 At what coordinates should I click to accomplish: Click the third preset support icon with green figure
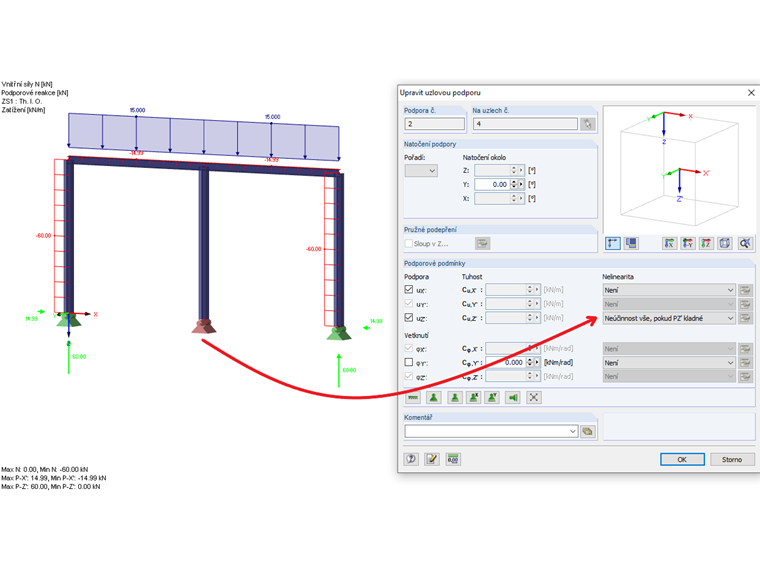click(x=454, y=397)
